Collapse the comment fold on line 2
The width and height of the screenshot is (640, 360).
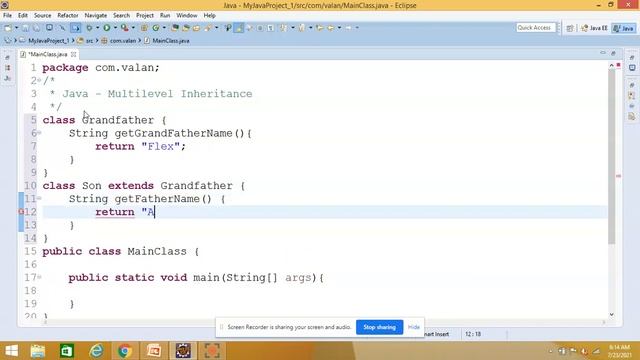pos(39,80)
